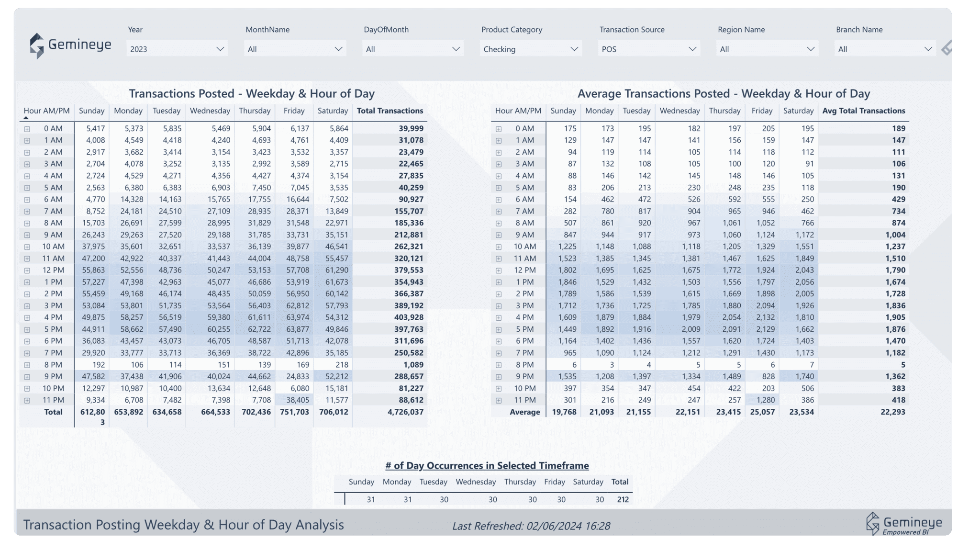Viewport: 980px width, 551px height.
Task: Sort by Total Transactions column header
Action: point(390,111)
